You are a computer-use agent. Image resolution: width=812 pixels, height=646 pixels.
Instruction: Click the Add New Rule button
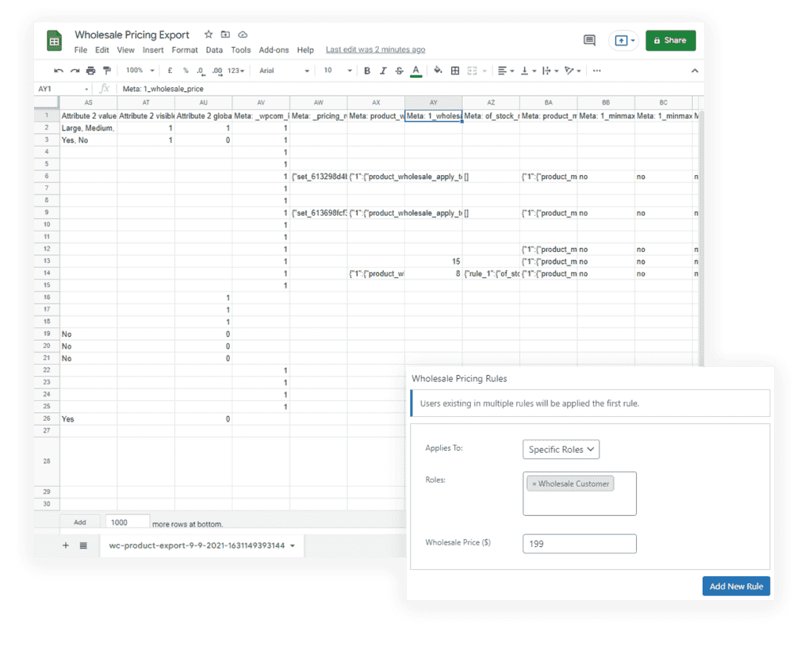[736, 586]
